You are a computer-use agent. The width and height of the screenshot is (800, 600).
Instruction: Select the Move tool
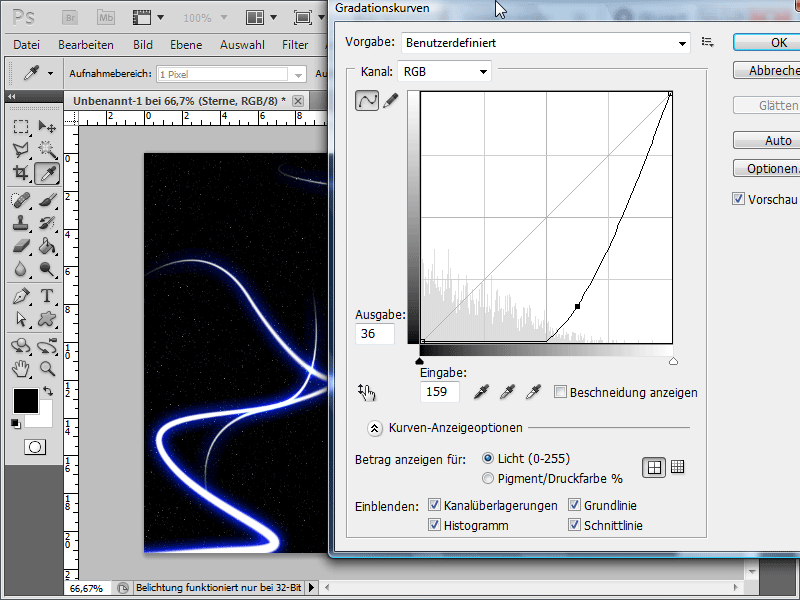click(x=47, y=126)
